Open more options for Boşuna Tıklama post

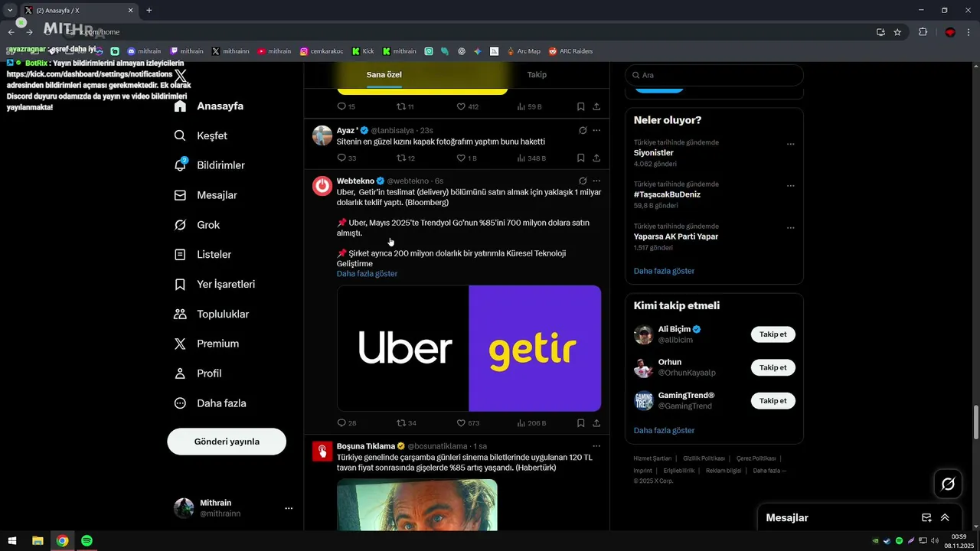[596, 446]
